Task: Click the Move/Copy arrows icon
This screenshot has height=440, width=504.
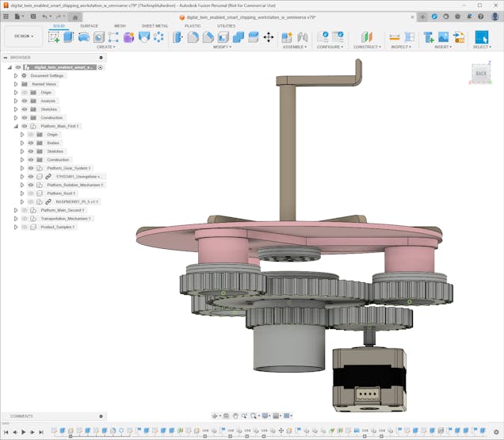Action: tap(268, 36)
